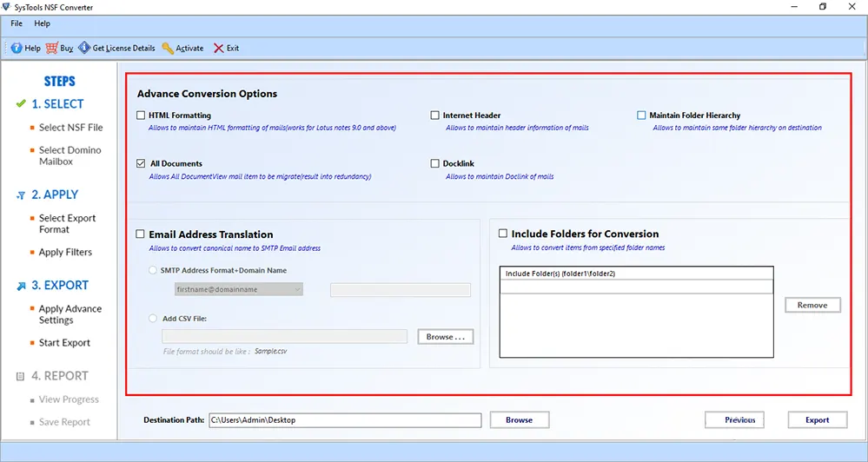The width and height of the screenshot is (868, 462).
Task: Click the arrow icon beside 3. EXPORT
Action: pyautogui.click(x=21, y=286)
